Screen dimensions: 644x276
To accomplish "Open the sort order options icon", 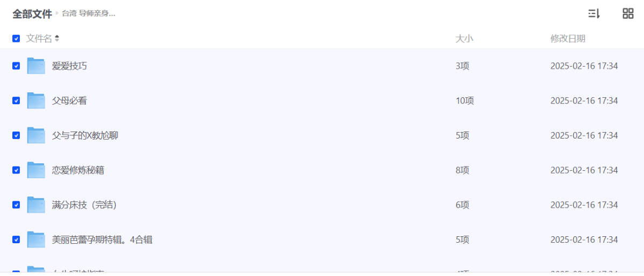I will [594, 14].
